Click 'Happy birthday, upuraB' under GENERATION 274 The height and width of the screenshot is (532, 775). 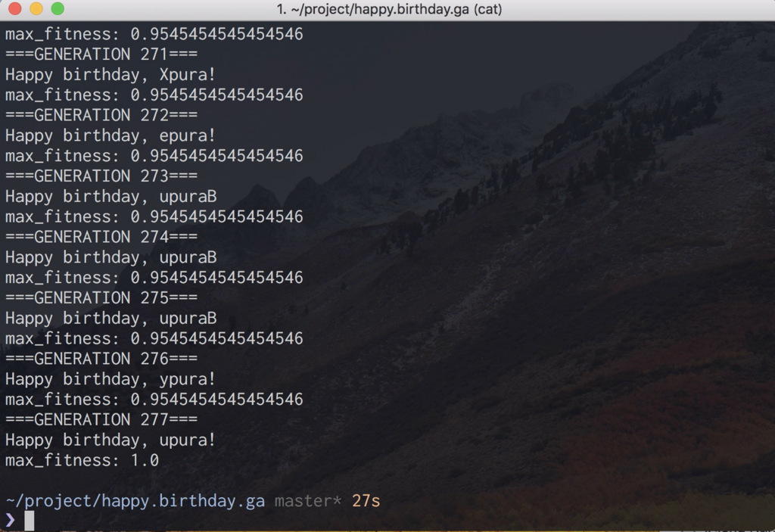click(111, 257)
